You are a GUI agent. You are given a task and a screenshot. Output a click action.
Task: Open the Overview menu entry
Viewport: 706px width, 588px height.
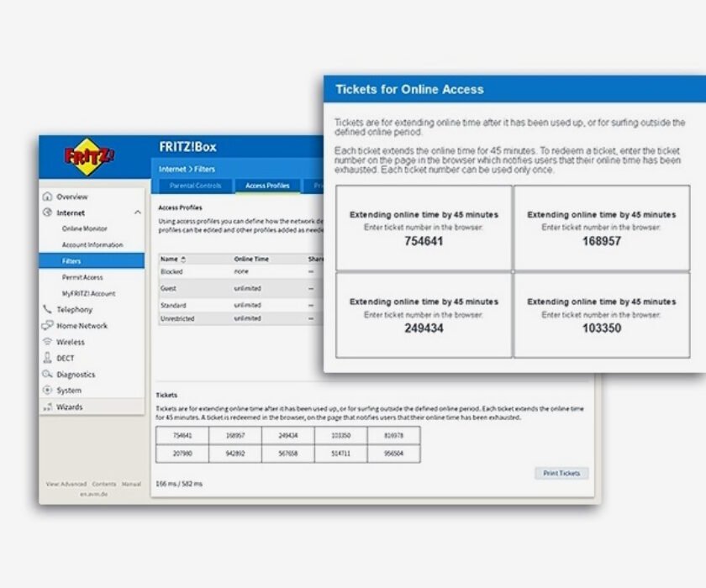pyautogui.click(x=72, y=197)
